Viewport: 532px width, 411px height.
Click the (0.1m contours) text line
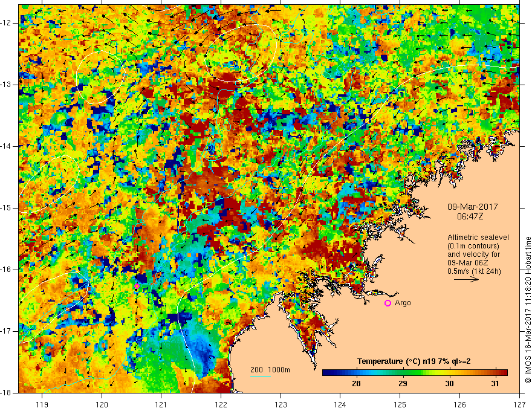[x=473, y=246]
